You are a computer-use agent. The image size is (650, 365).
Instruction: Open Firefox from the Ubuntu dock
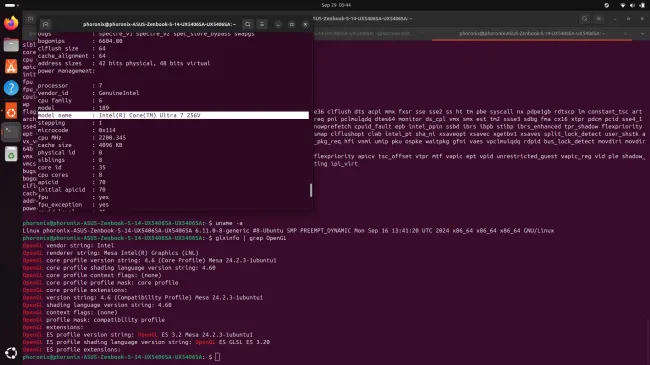point(11,23)
